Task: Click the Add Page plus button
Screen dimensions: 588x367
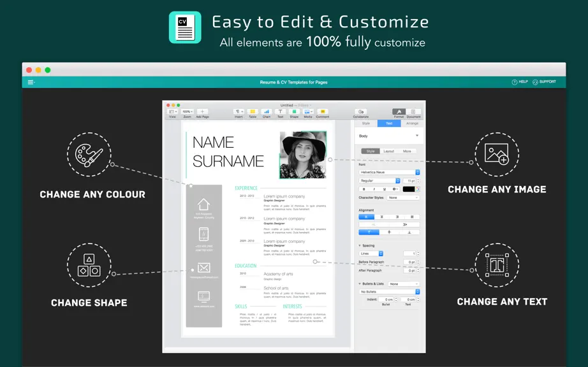Action: (202, 112)
